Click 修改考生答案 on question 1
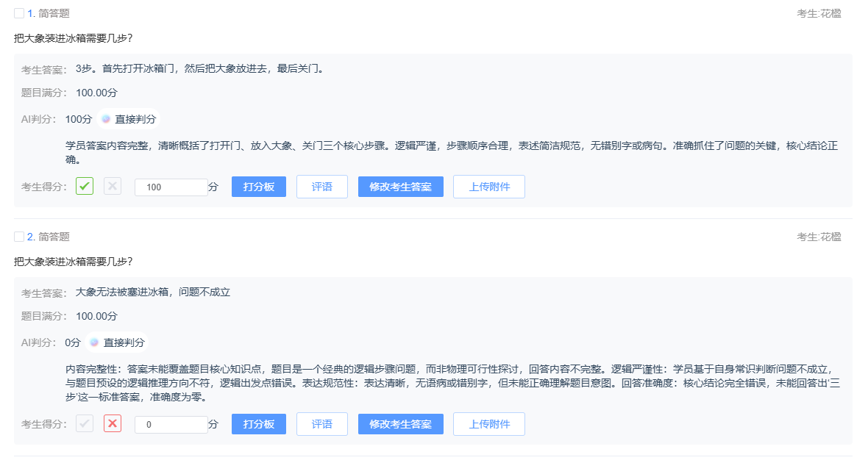Image resolution: width=868 pixels, height=463 pixels. (x=400, y=186)
